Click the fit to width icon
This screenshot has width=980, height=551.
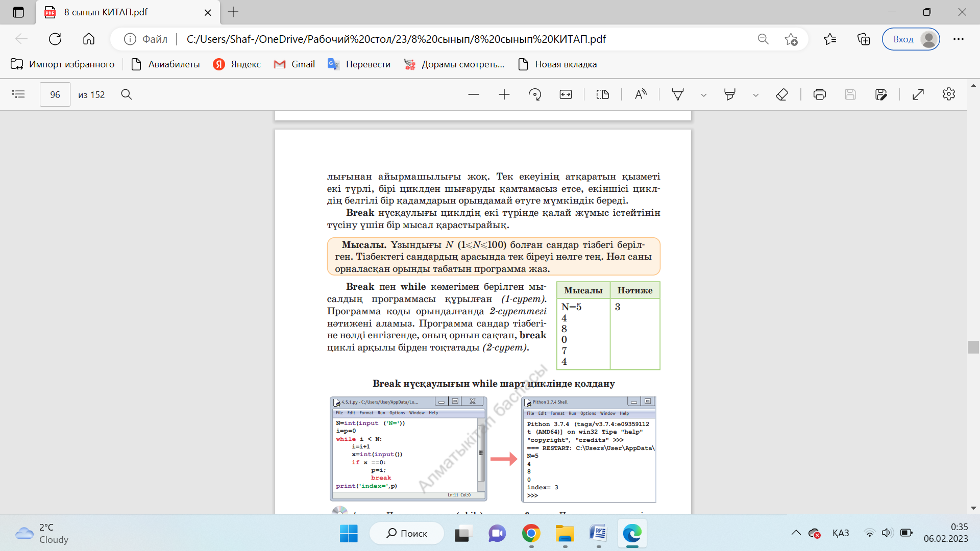(x=566, y=94)
